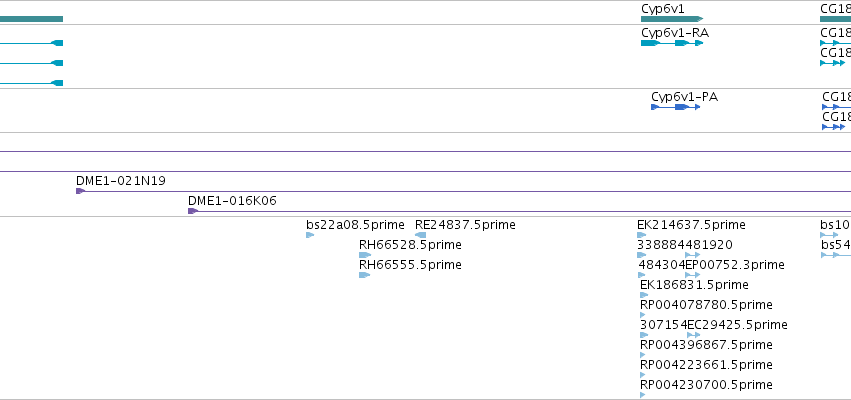851x400 pixels.
Task: Select the Cyp6v1 gene span bar
Action: pos(672,19)
